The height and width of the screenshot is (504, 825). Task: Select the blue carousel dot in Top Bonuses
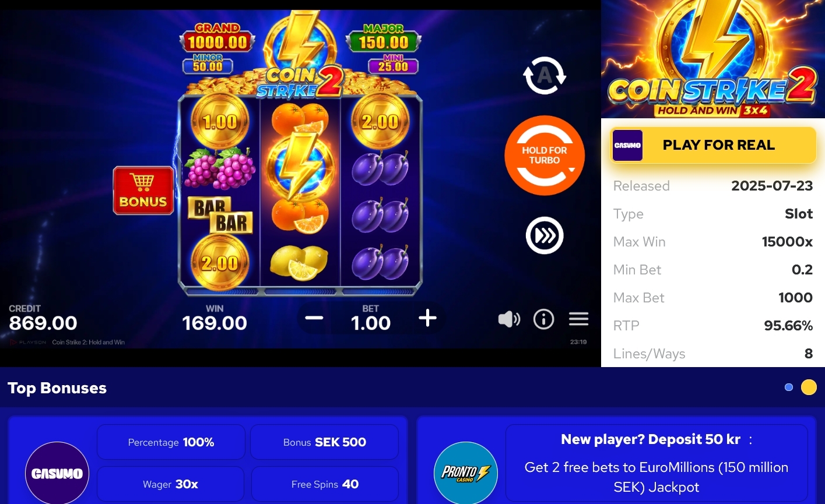(x=789, y=387)
